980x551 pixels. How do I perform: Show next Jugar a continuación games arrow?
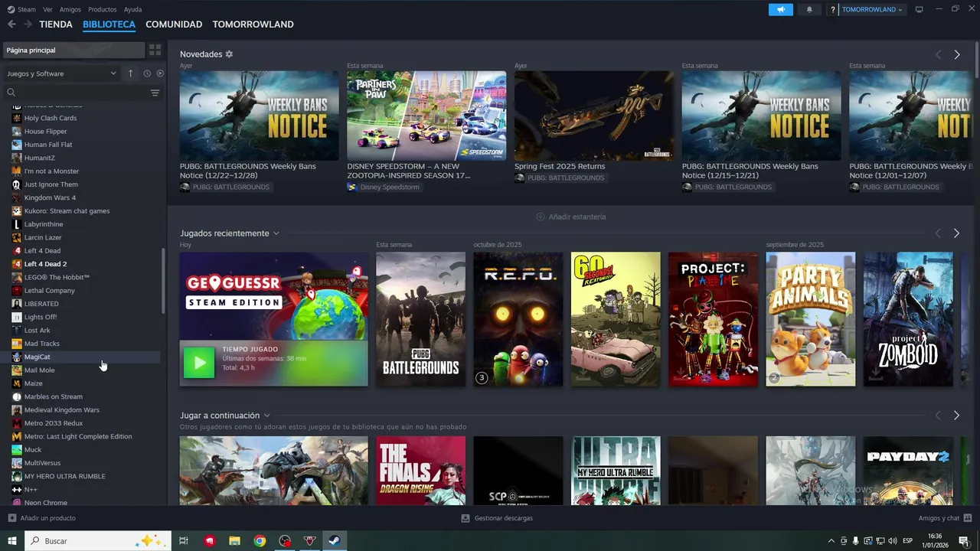956,415
